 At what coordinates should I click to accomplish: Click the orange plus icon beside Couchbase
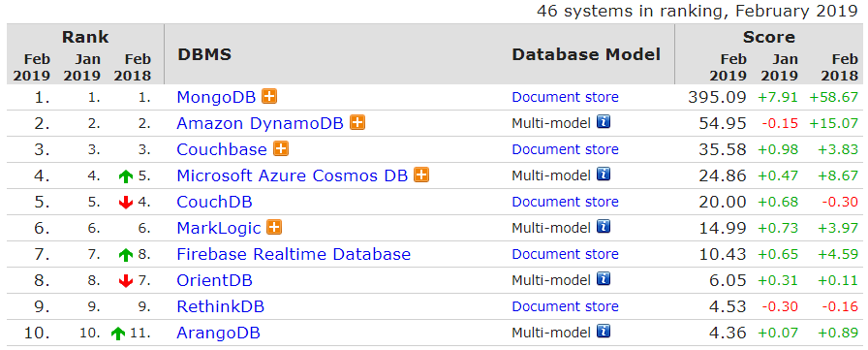coord(281,148)
